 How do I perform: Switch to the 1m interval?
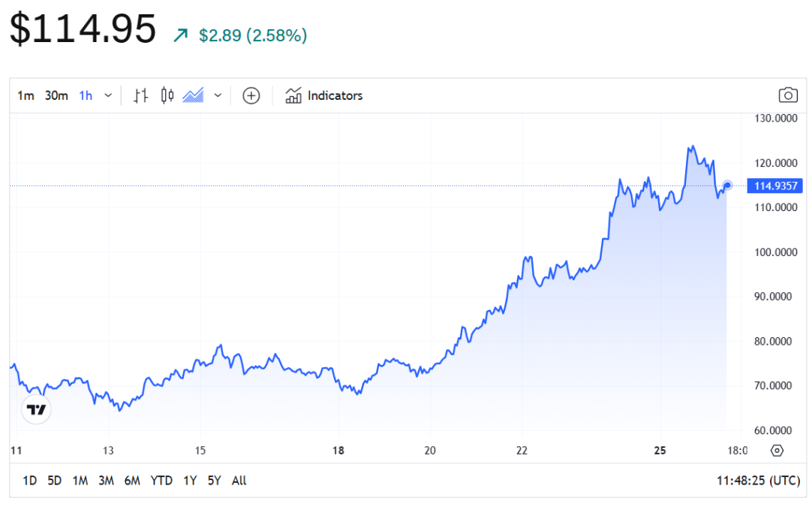click(x=26, y=95)
